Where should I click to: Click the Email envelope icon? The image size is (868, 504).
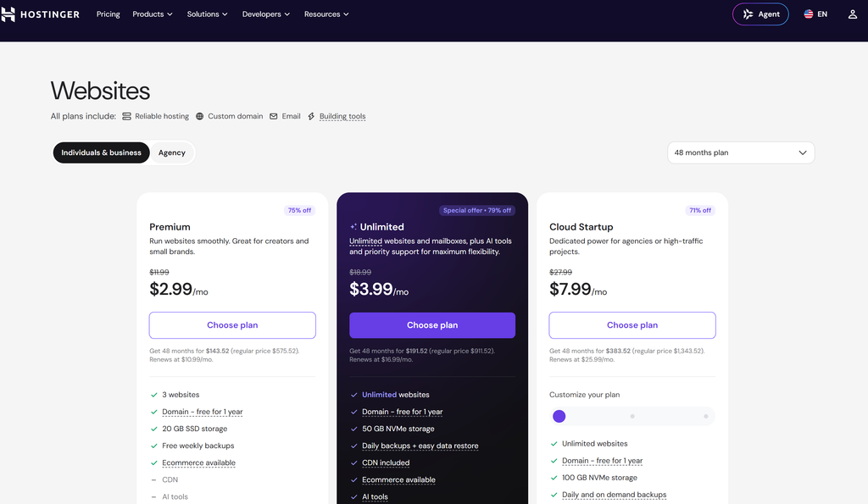point(274,116)
